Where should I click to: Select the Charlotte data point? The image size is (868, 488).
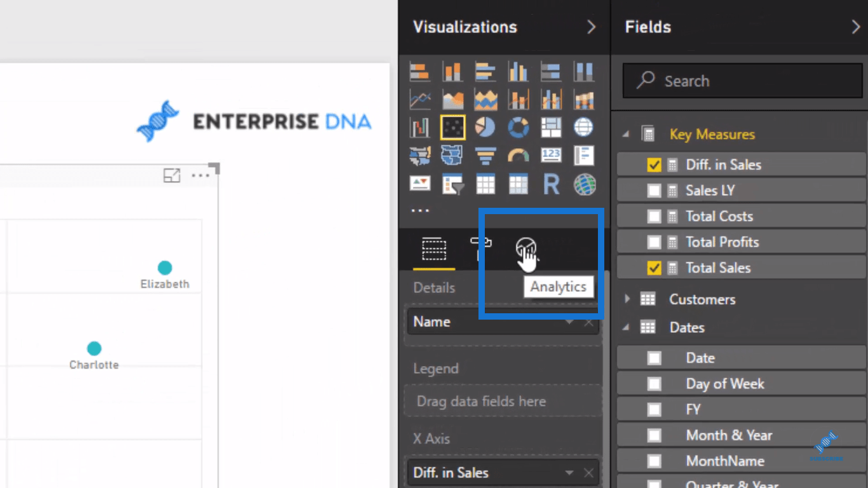[94, 348]
